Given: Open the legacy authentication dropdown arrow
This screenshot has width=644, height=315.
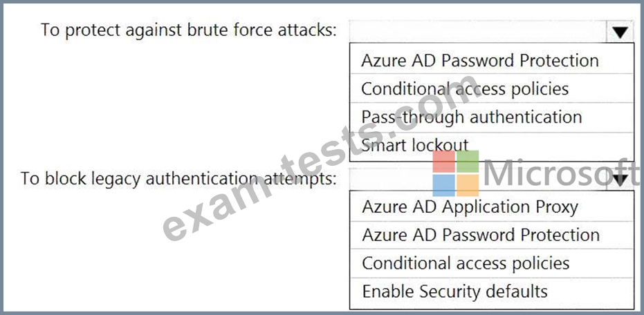Looking at the screenshot, I should 620,179.
